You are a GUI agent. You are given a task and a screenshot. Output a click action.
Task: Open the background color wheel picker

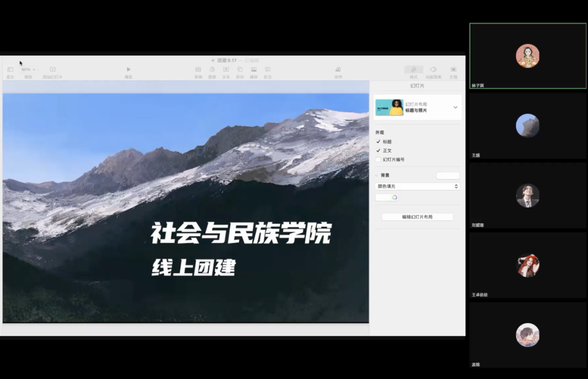coord(394,197)
